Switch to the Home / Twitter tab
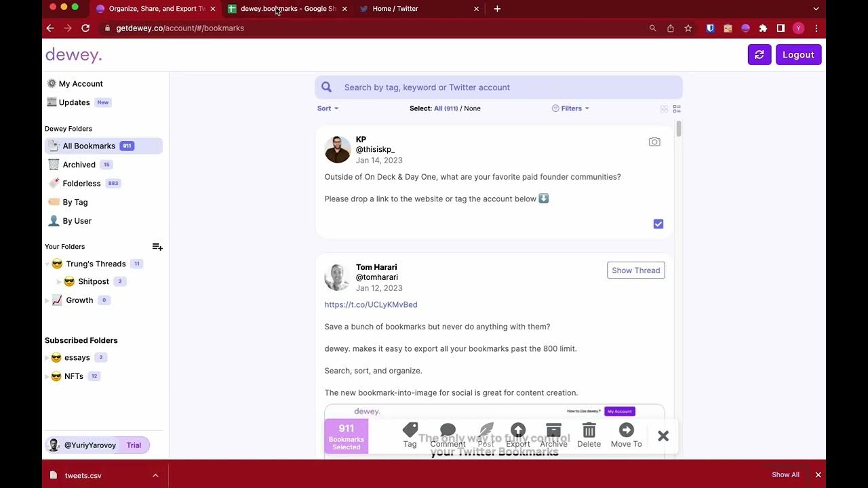Screen dimensions: 868x488 pyautogui.click(x=418, y=9)
